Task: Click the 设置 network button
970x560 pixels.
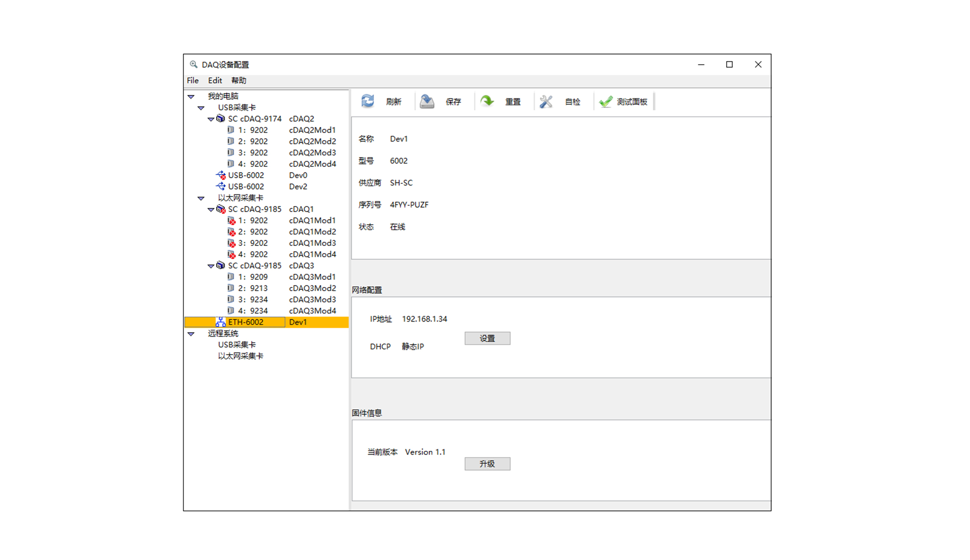Action: pos(487,338)
